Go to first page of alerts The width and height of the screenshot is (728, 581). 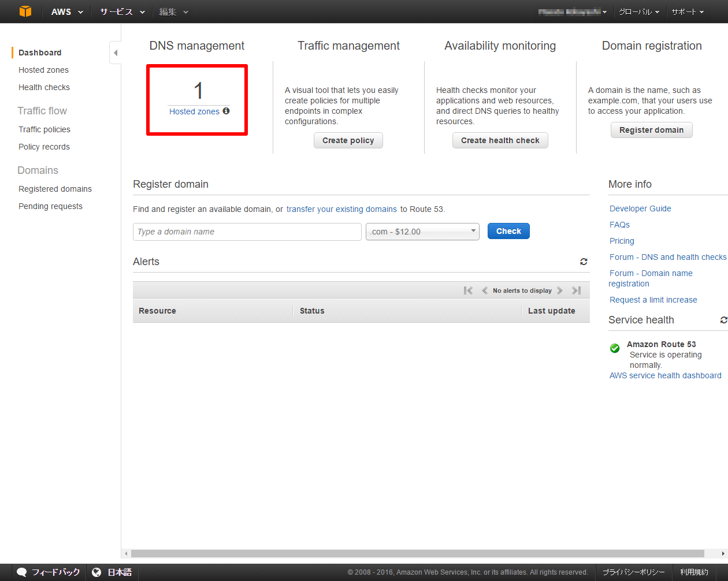pos(468,290)
